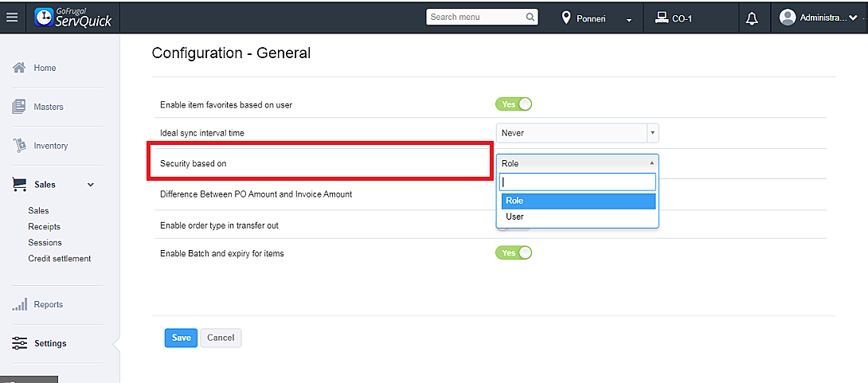
Task: Click the Cancel button
Action: click(x=221, y=338)
